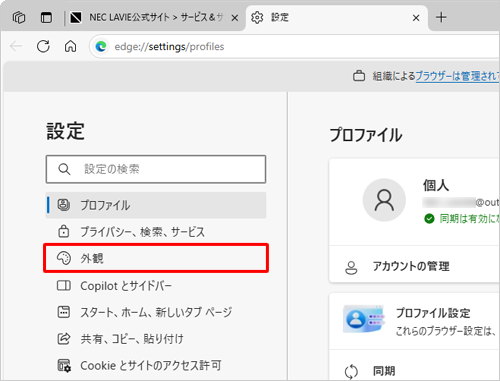Image resolution: width=500 pixels, height=381 pixels.
Task: Close the 設定 tab
Action: click(x=416, y=18)
